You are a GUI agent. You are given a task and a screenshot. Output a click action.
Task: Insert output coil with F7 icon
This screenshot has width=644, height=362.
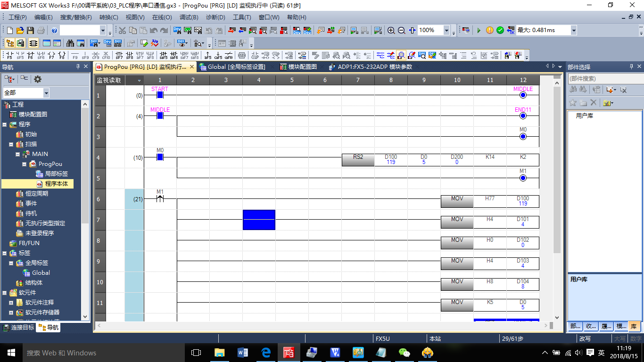51,55
